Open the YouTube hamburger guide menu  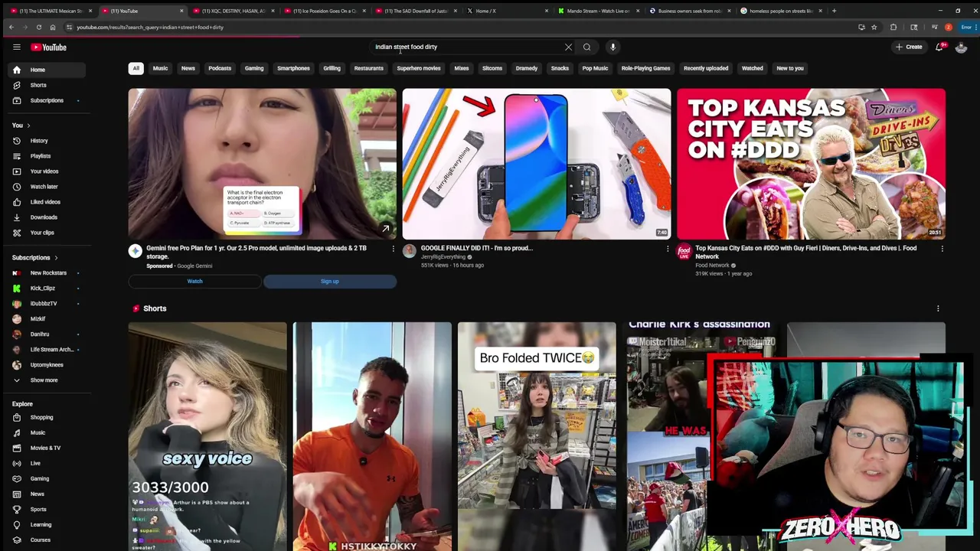coord(16,47)
